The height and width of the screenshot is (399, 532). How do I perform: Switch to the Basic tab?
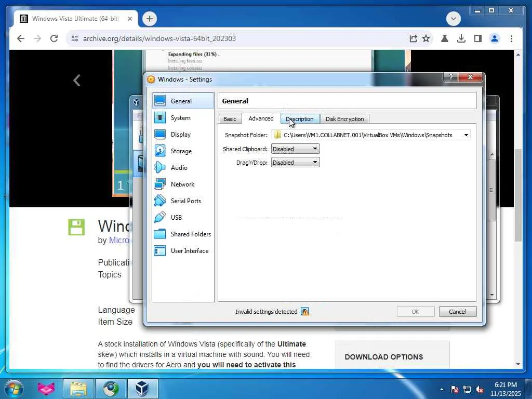pyautogui.click(x=230, y=119)
